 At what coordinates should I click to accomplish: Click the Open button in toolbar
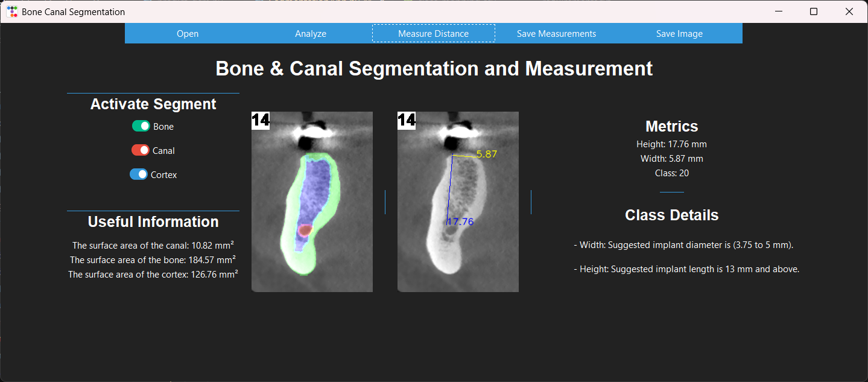(x=187, y=34)
